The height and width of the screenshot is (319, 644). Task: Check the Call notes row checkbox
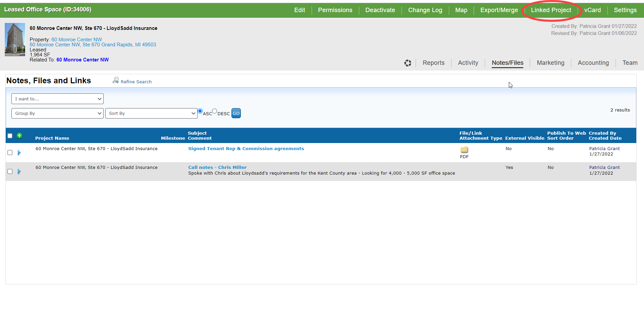pyautogui.click(x=10, y=172)
